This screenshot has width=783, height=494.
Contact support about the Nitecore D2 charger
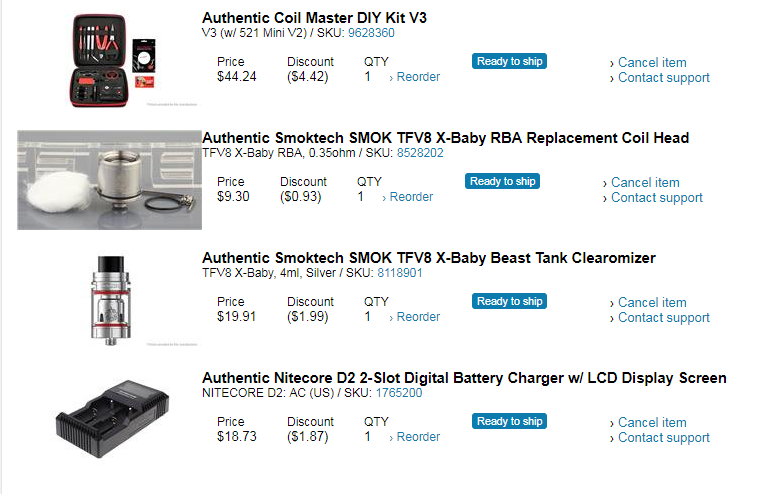(x=663, y=438)
